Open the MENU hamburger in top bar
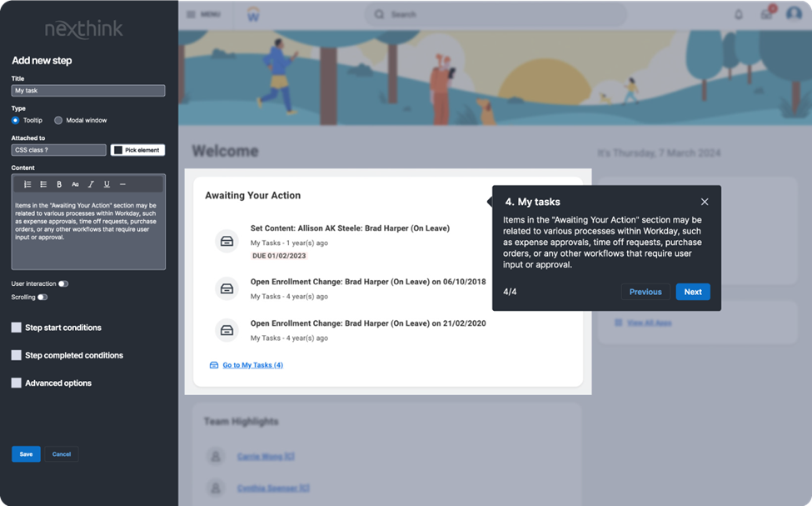812x506 pixels. 202,14
